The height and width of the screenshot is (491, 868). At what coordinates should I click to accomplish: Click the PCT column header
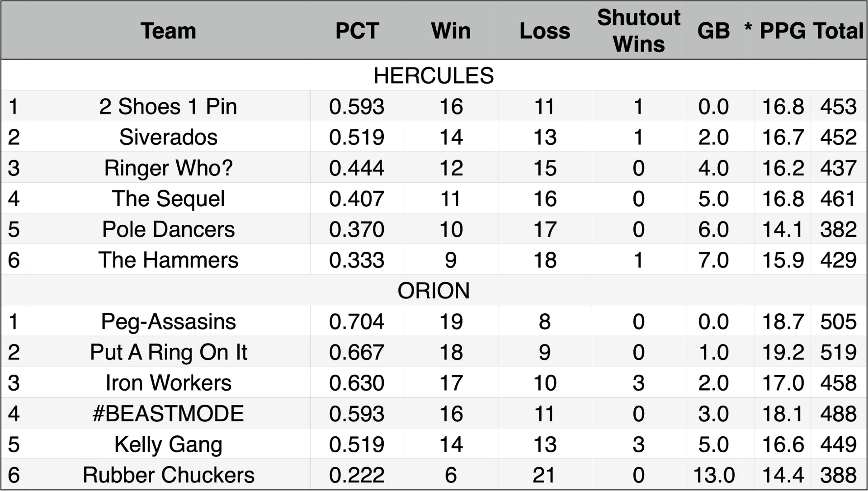pos(357,31)
